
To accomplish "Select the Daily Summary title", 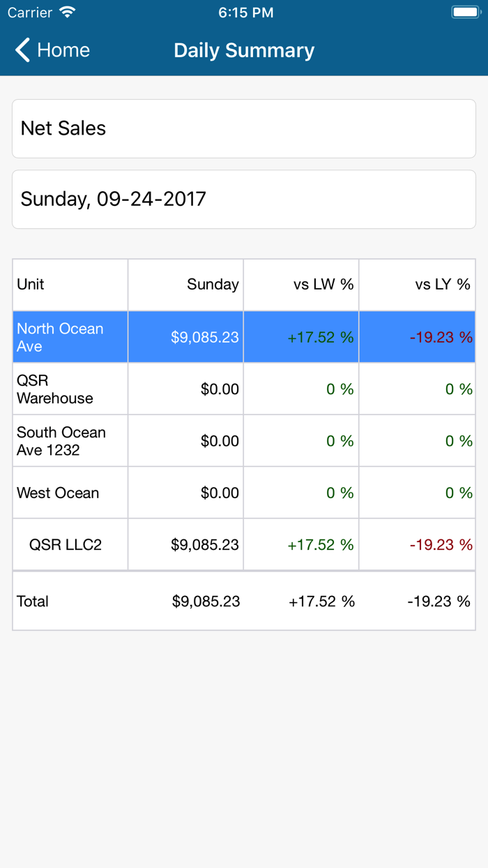I will (244, 50).
